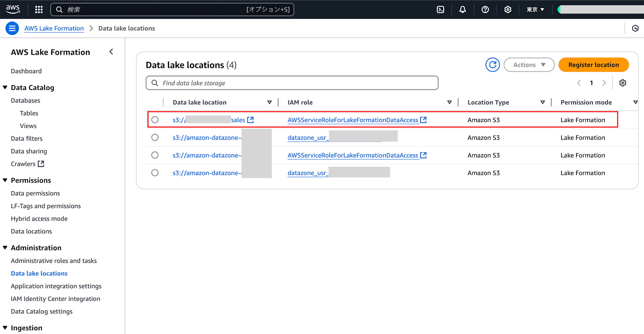The image size is (644, 334).
Task: Open AWSServiceRoleForLakeFormationDataAccess link in third row
Action: 357,155
